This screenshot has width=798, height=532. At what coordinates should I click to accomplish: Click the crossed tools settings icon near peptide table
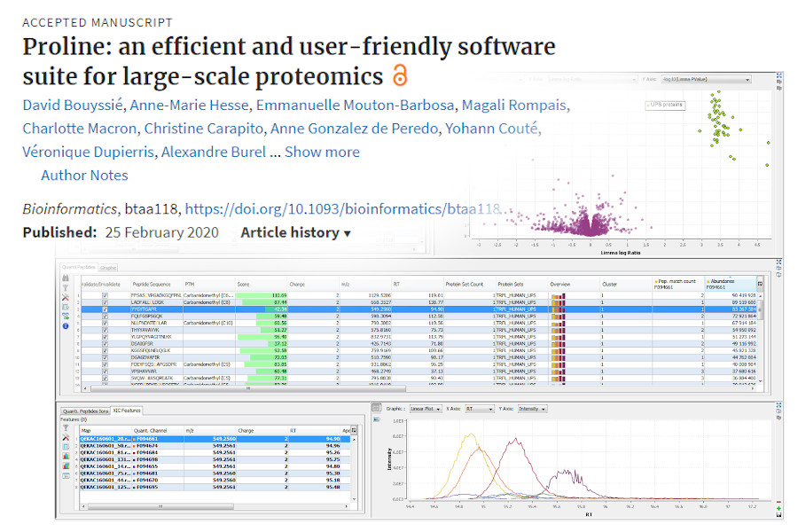tap(66, 297)
